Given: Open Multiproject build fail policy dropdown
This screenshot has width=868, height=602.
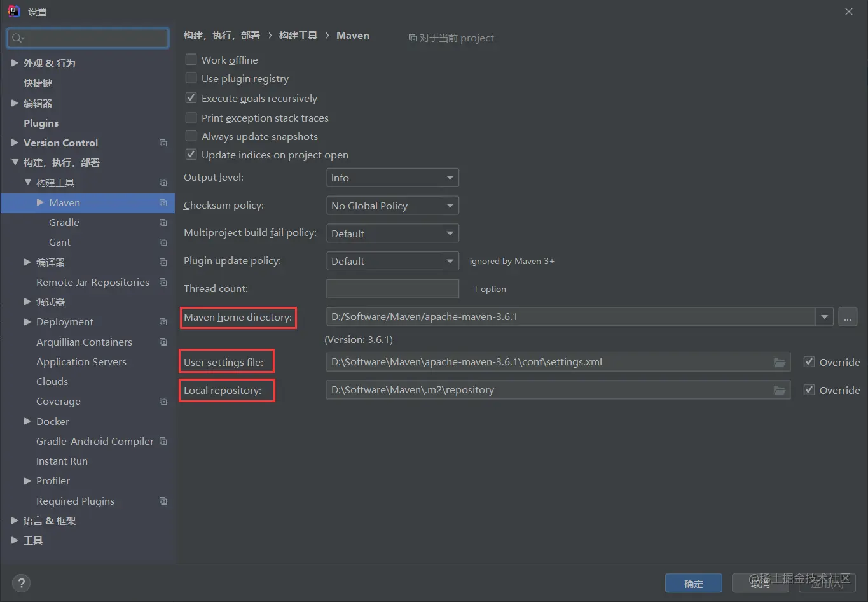Looking at the screenshot, I should [392, 234].
